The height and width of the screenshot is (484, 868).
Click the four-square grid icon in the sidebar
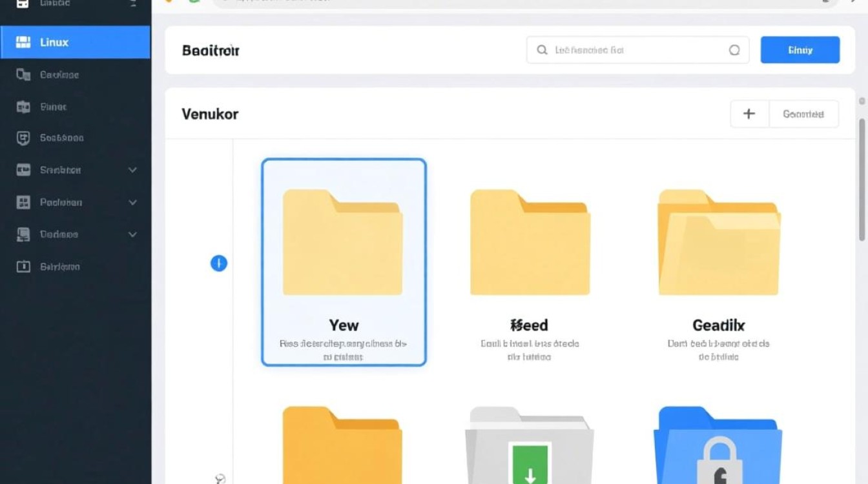click(23, 203)
